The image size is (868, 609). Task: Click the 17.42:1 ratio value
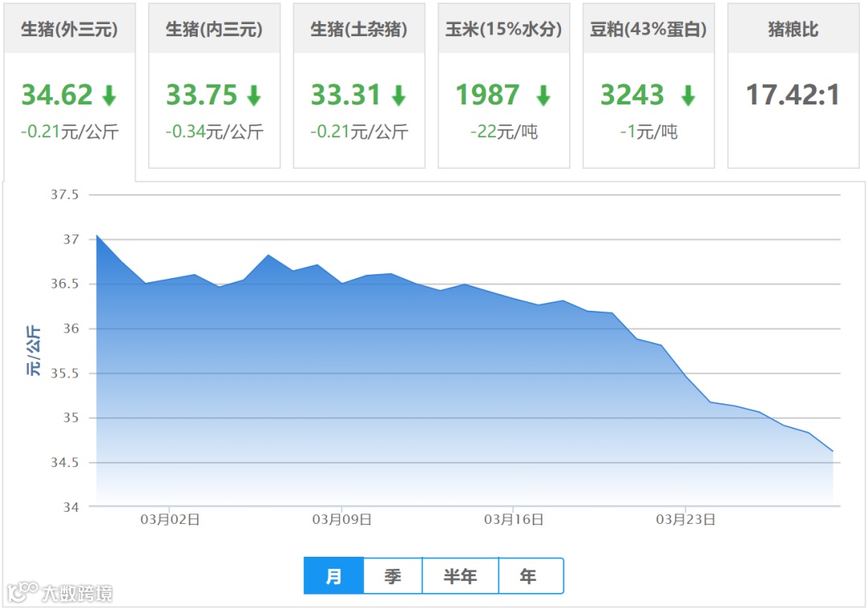793,95
